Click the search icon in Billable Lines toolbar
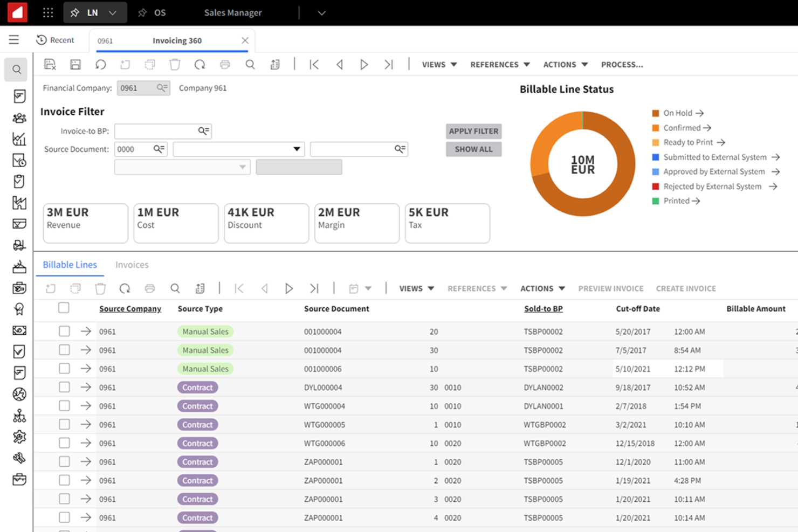 coord(175,288)
